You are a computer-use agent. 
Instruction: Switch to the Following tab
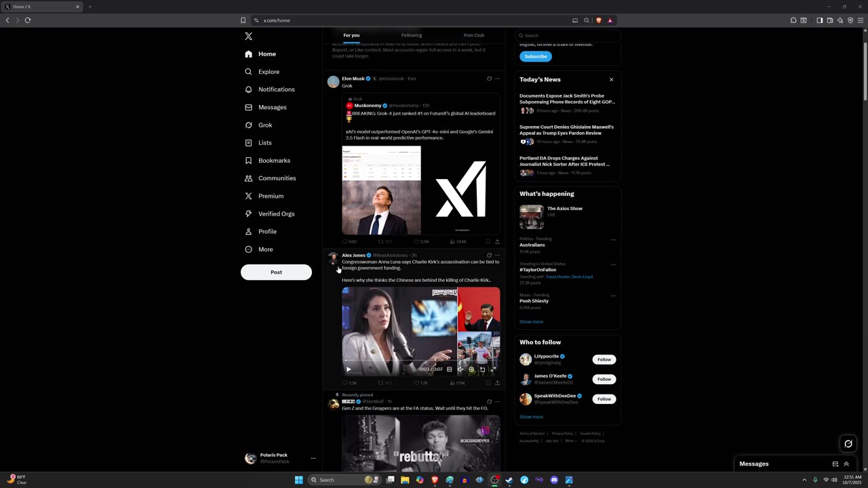(x=412, y=35)
